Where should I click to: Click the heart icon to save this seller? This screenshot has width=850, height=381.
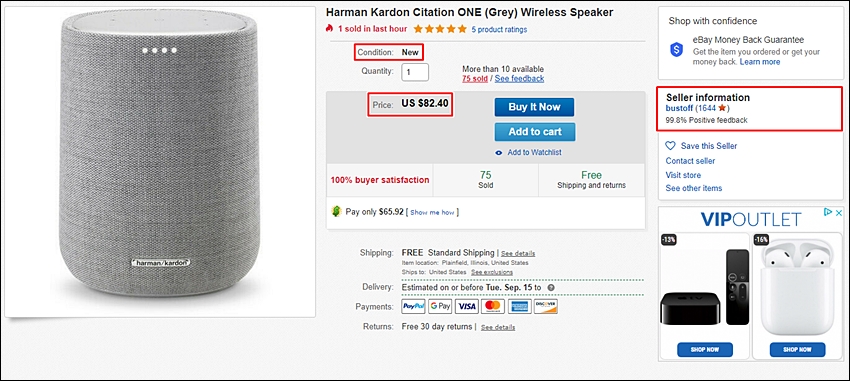point(671,146)
